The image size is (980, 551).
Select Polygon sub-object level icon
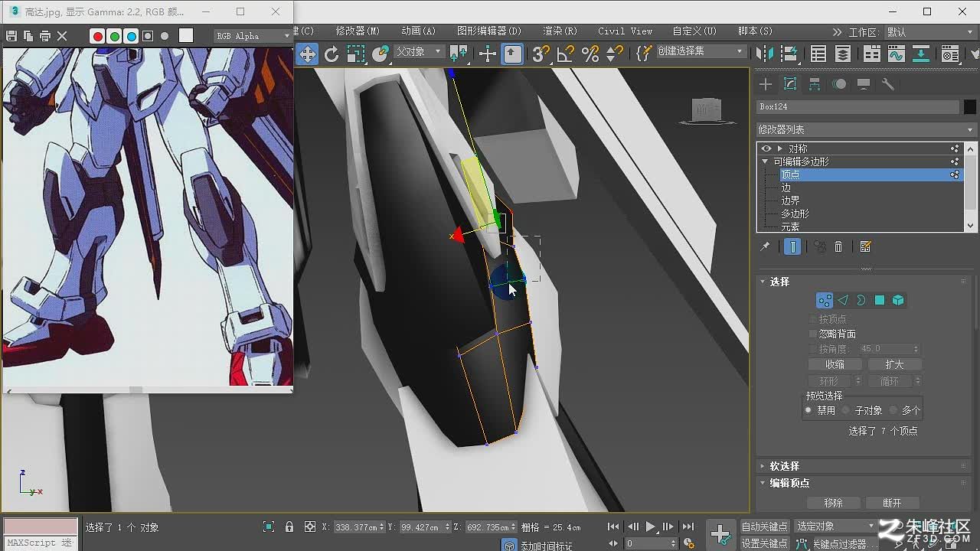[x=880, y=300]
